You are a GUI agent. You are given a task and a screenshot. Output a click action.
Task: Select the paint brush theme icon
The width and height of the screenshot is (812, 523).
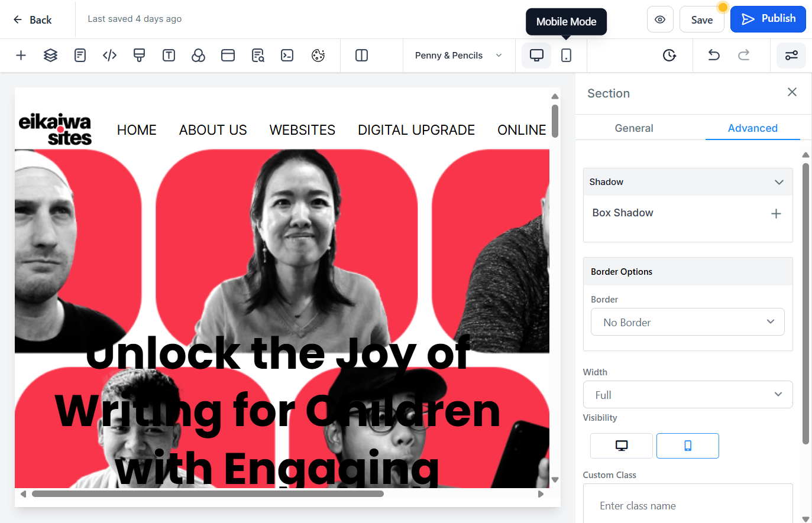tap(139, 56)
